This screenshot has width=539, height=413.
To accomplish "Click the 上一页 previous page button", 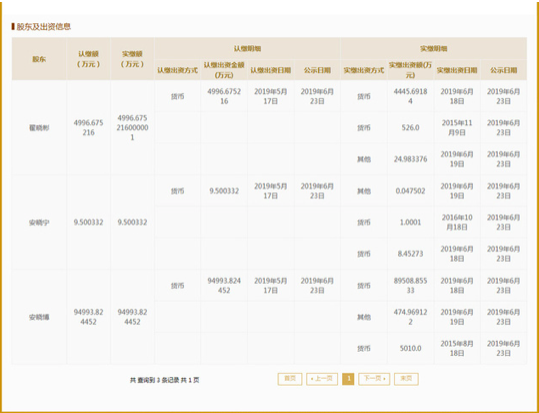I will pyautogui.click(x=322, y=379).
